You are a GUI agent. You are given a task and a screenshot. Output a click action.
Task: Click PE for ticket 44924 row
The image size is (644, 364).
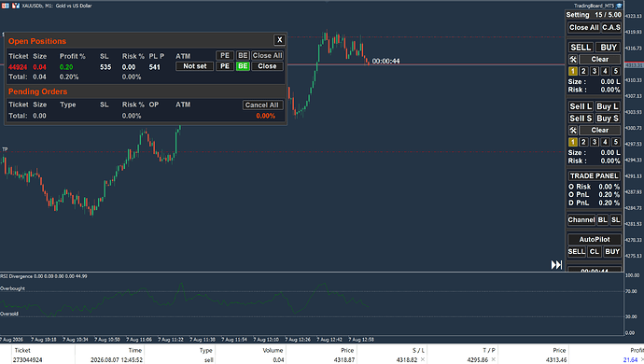click(225, 66)
